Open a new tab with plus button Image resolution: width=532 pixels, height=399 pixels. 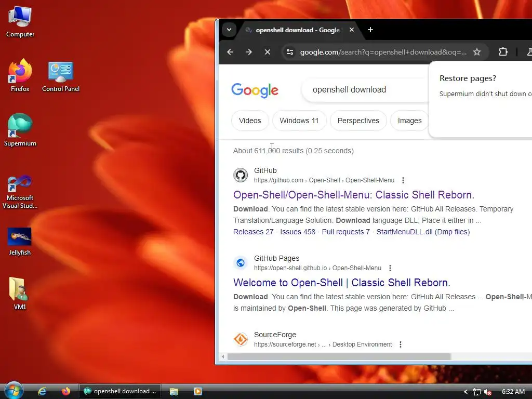[x=370, y=30]
